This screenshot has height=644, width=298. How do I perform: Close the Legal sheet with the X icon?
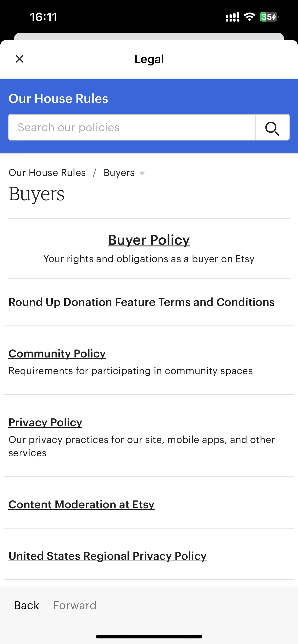click(19, 59)
